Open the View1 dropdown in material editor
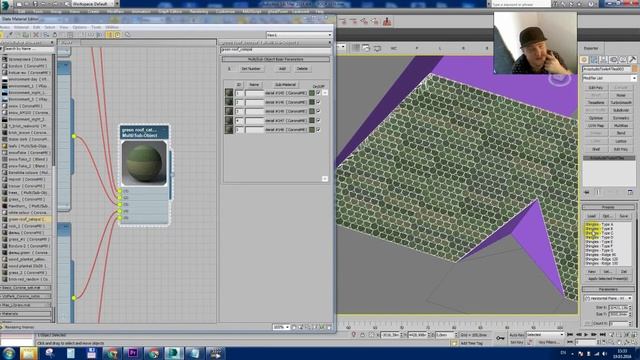This screenshot has width=640, height=360. (299, 35)
